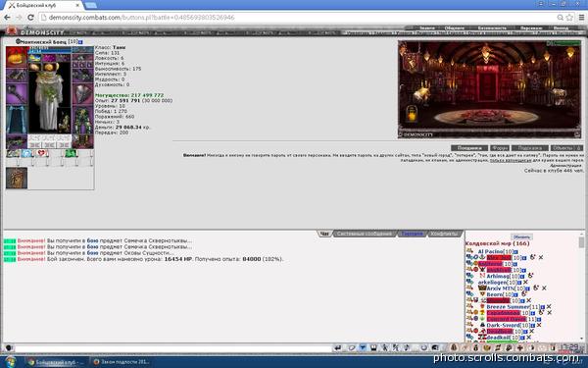Click the send-message arrow icon in chat toolbar

pos(338,347)
